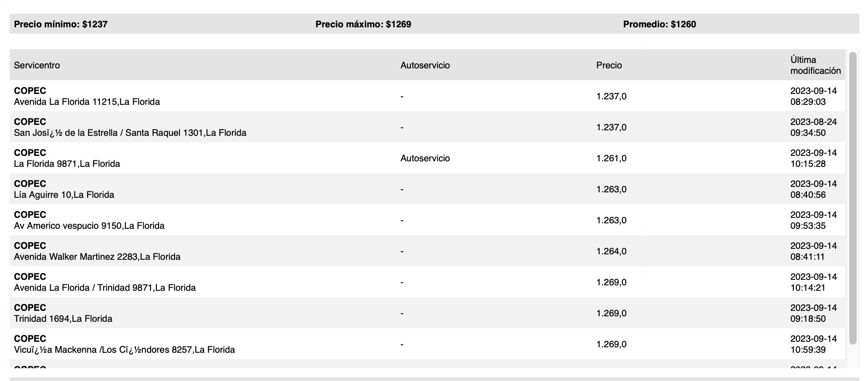Screen dimensions: 868x381
Task: Click the Av Americo vespucio 9150 address
Action: click(89, 226)
